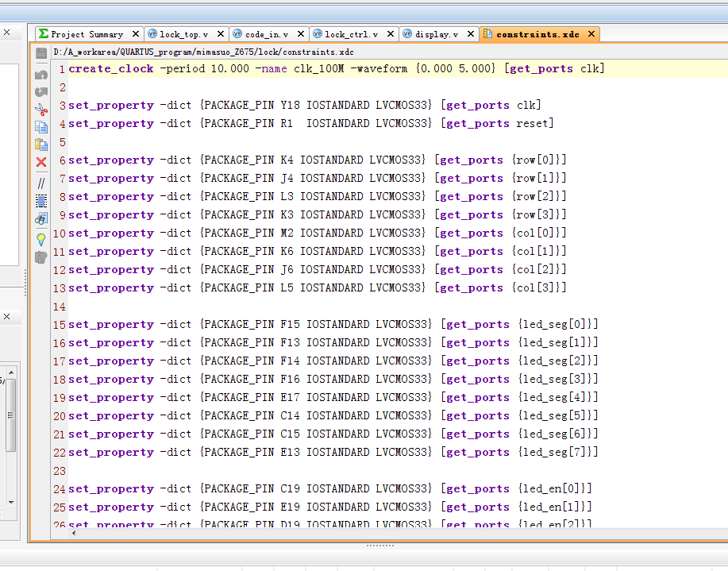Viewport: 728px width, 571px height.
Task: Click the left panel scrollbar down arrow
Action: (10, 502)
